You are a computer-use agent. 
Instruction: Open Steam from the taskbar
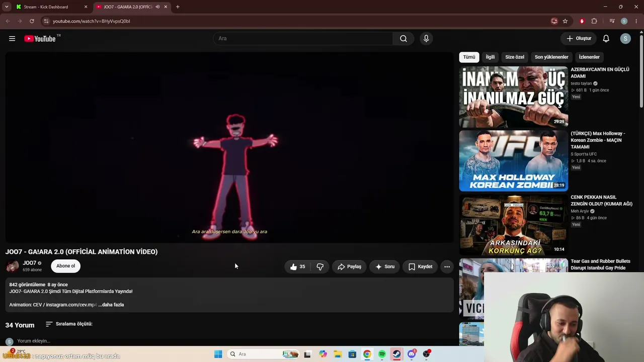(396, 354)
